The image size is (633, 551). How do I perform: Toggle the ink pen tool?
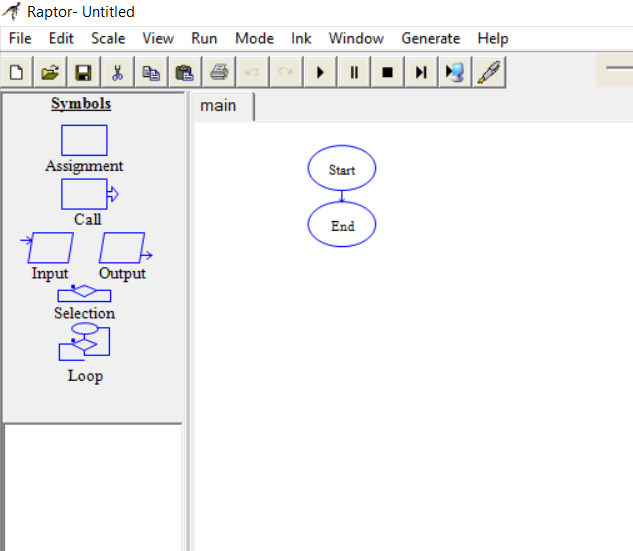[488, 73]
